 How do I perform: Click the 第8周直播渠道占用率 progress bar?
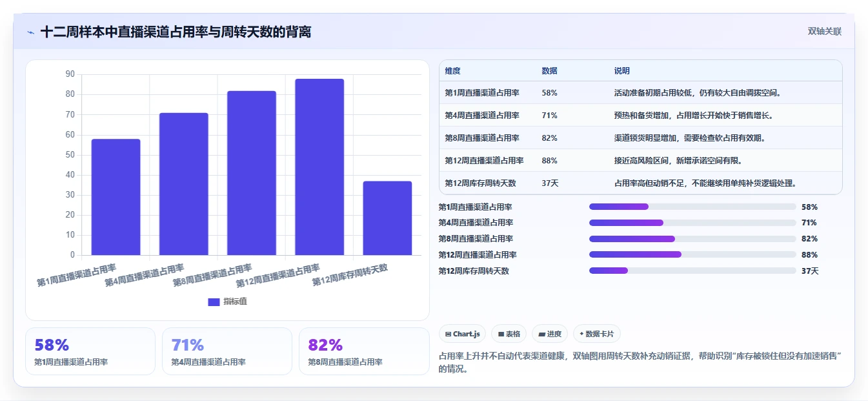pos(692,239)
